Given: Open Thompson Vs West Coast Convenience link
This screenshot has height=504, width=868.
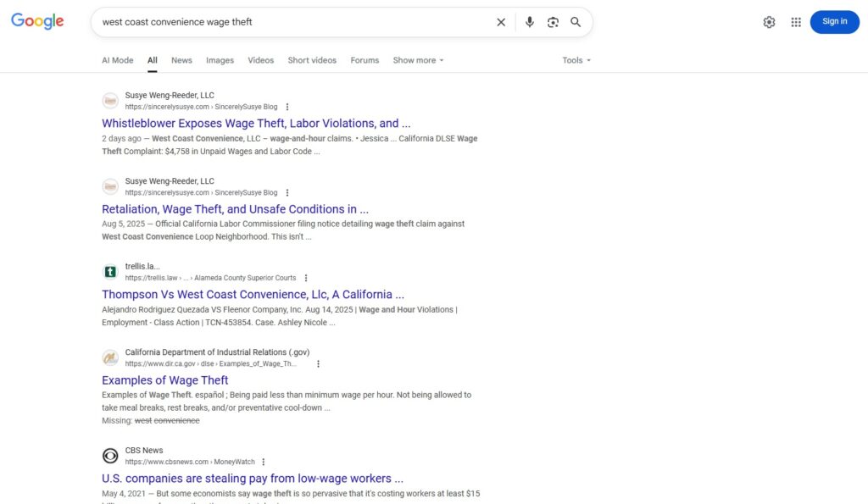Looking at the screenshot, I should coord(253,294).
